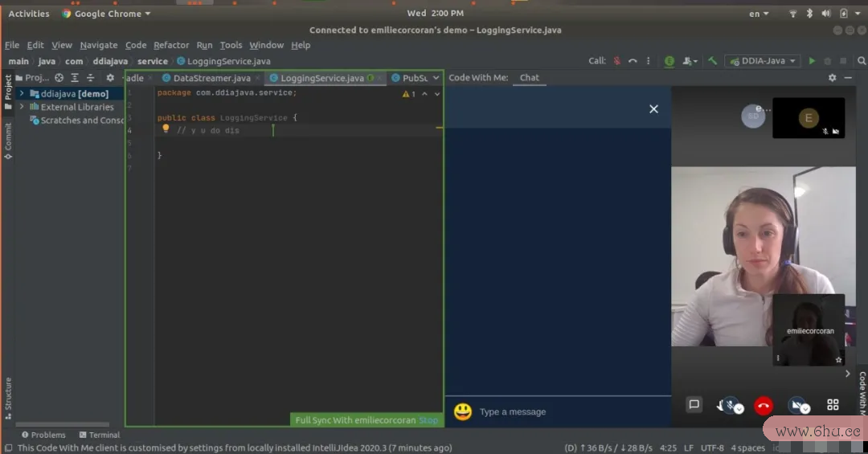
Task: Expand ddiajava [demo] project node
Action: pyautogui.click(x=22, y=93)
